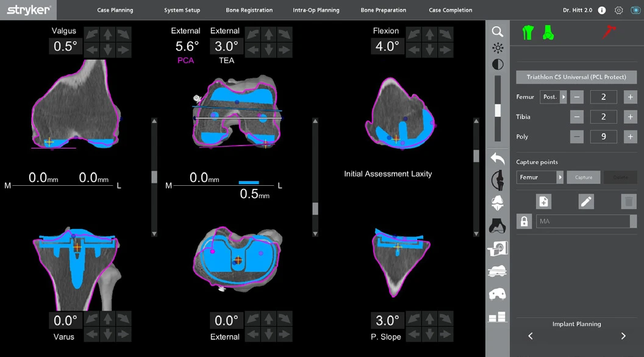This screenshot has height=357, width=644.
Task: Select the sliced bone cross-section icon
Action: [x=498, y=271]
